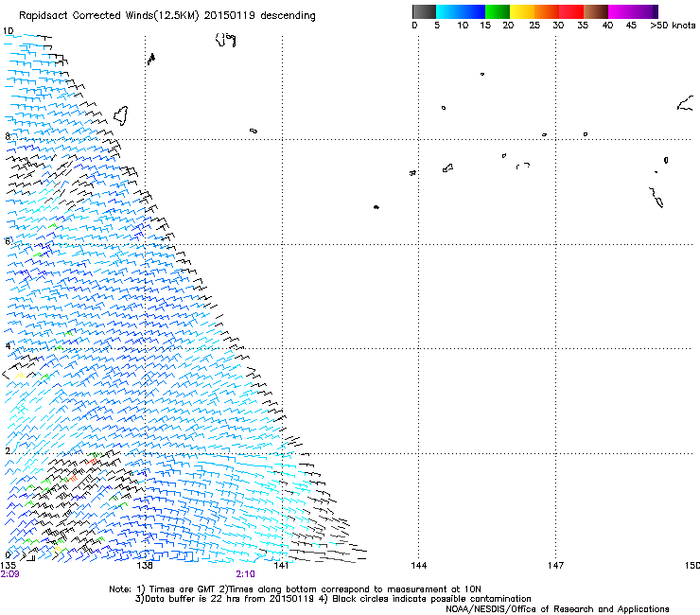Click the elongated island near 149E 7N
The height and width of the screenshot is (615, 700).
tap(656, 198)
